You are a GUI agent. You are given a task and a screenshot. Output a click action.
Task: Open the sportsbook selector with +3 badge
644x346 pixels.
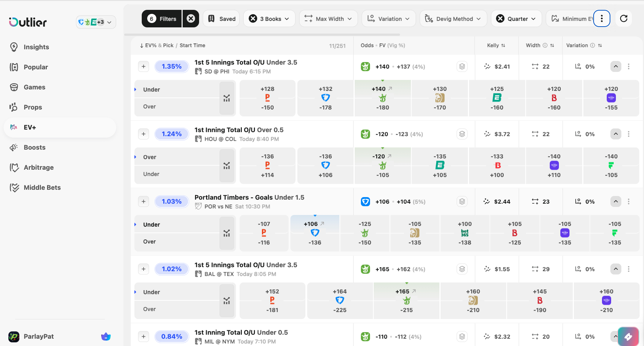pyautogui.click(x=96, y=22)
